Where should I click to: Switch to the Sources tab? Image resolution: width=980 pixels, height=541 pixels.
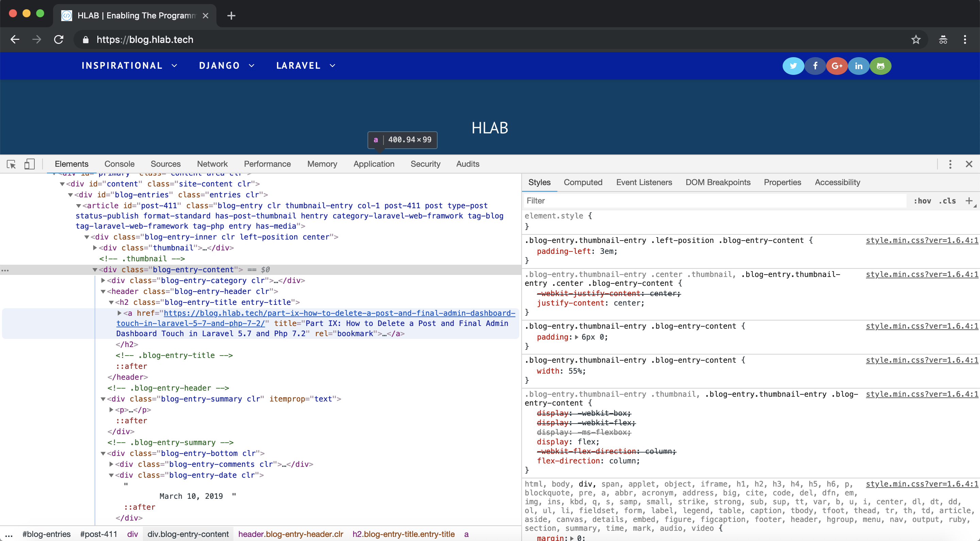click(165, 164)
